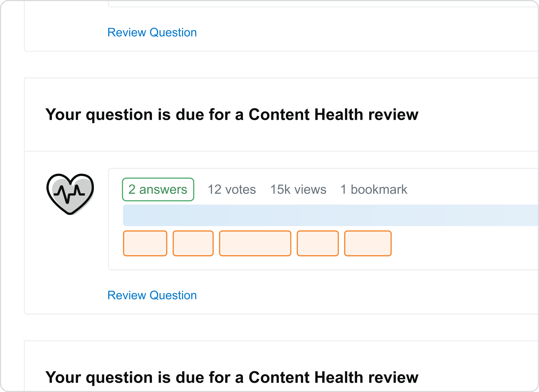Click the widest orange tag placeholder
The image size is (539, 392).
[255, 243]
